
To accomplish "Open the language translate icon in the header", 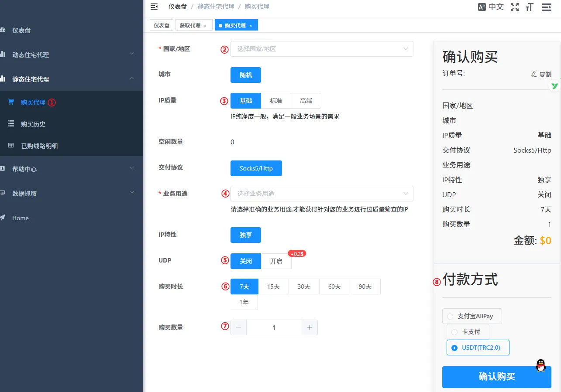I will (482, 7).
